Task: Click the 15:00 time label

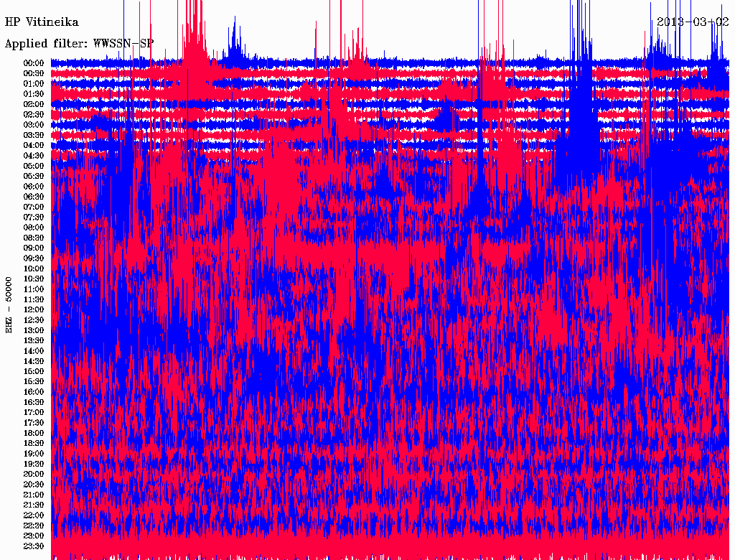Action: point(34,371)
